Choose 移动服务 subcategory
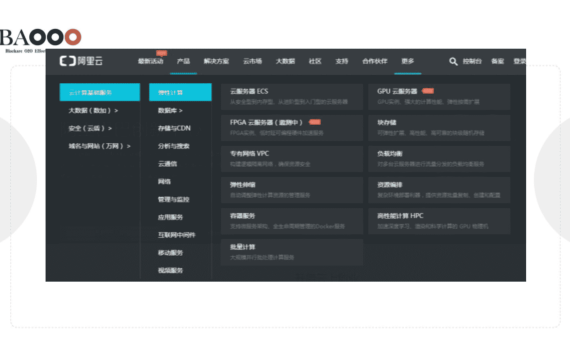Viewport: 570px width, 360px height. coord(170,253)
